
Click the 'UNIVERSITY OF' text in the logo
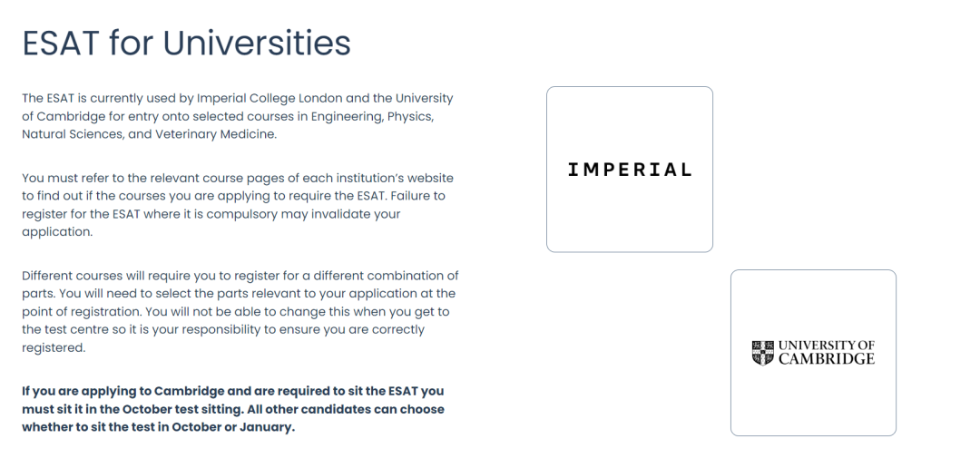(x=827, y=346)
